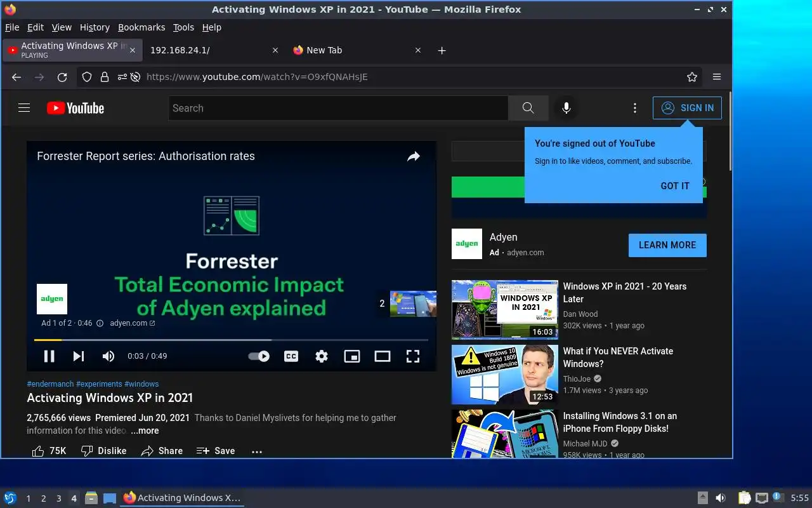Screen dimensions: 812x508
Task: Dismiss the sign-in popup with GOT IT
Action: pyautogui.click(x=675, y=186)
